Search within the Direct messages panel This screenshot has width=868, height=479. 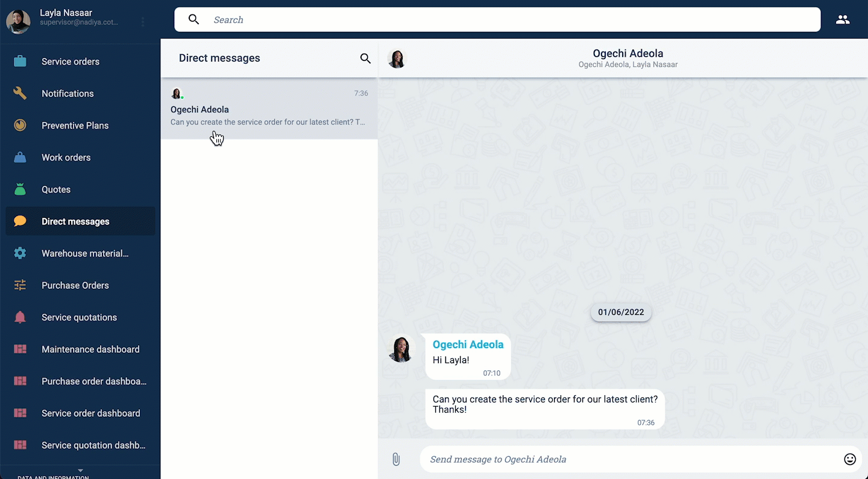(x=365, y=59)
